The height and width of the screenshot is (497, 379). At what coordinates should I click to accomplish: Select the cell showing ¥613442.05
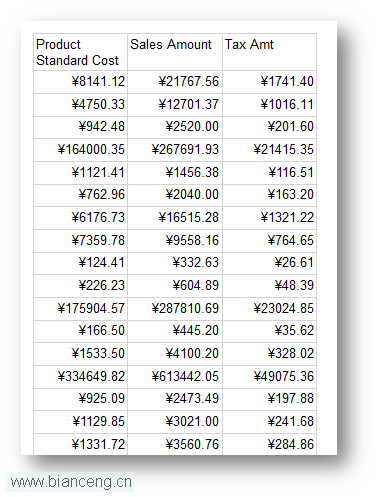click(175, 377)
